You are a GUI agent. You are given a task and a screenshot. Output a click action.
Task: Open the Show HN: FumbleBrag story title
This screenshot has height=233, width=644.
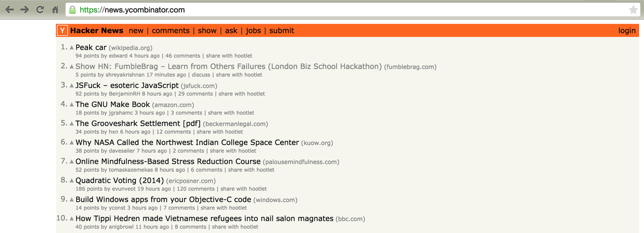tap(229, 67)
